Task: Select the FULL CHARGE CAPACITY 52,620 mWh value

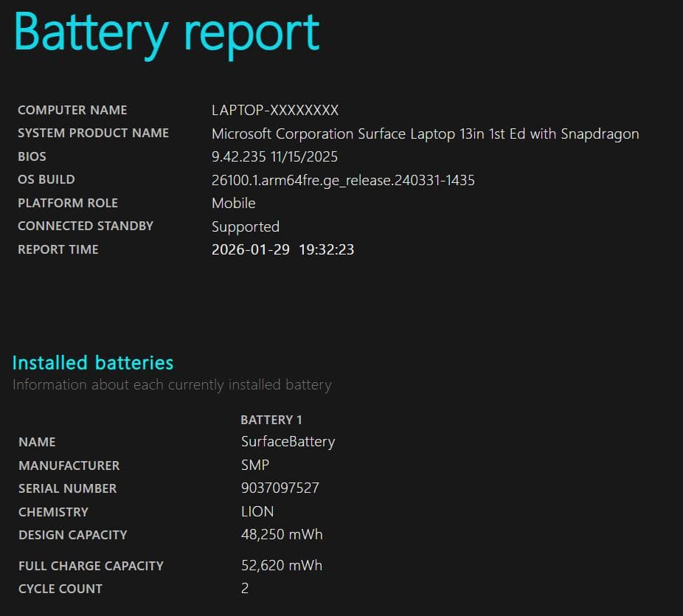Action: coord(281,565)
